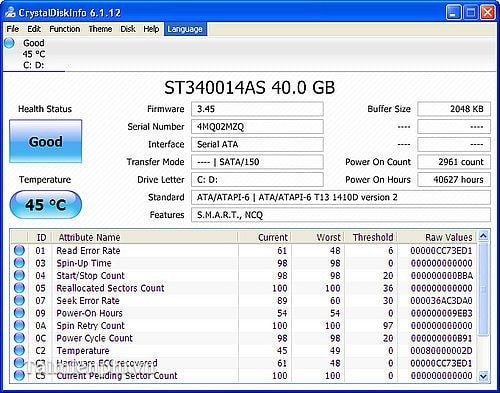Click the status orb for Reallocated Sectors Count
The image size is (500, 393).
pyautogui.click(x=19, y=288)
